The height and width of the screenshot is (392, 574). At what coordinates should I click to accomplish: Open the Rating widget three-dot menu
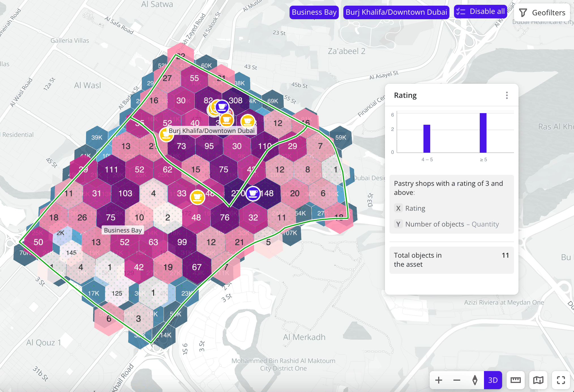[507, 95]
